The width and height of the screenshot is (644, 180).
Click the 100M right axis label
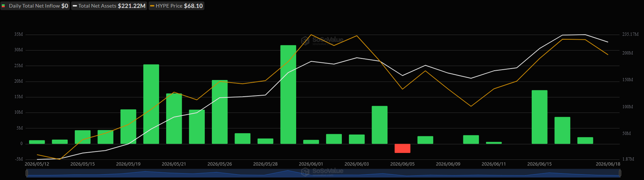coord(627,107)
